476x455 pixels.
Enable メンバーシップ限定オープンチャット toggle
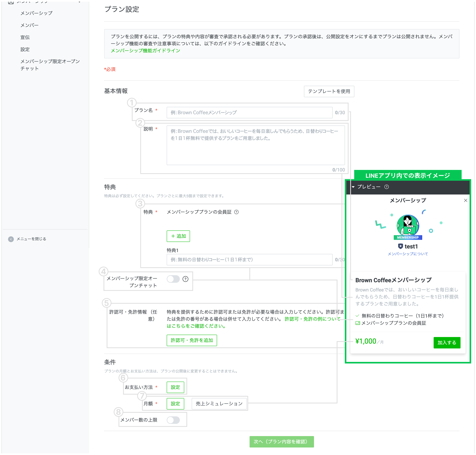point(173,279)
